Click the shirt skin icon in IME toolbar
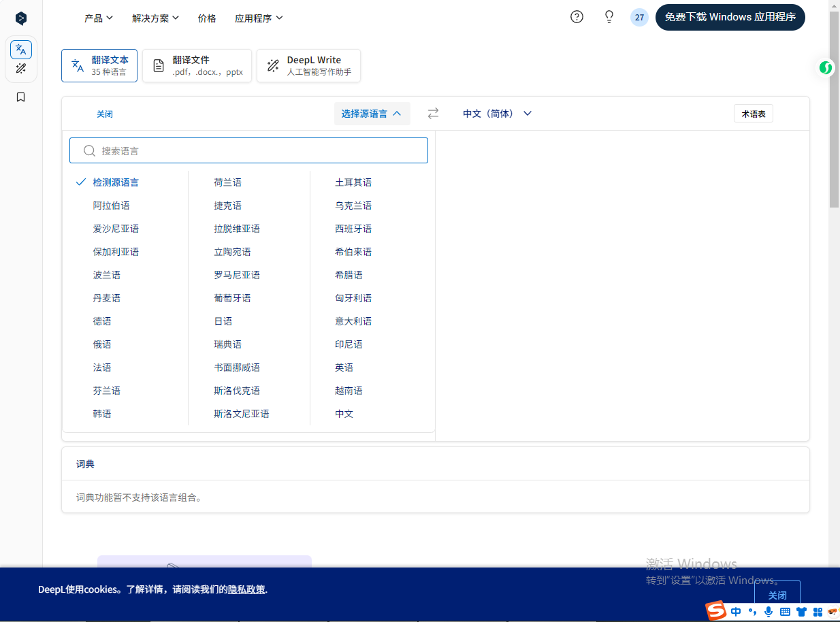 click(x=801, y=612)
